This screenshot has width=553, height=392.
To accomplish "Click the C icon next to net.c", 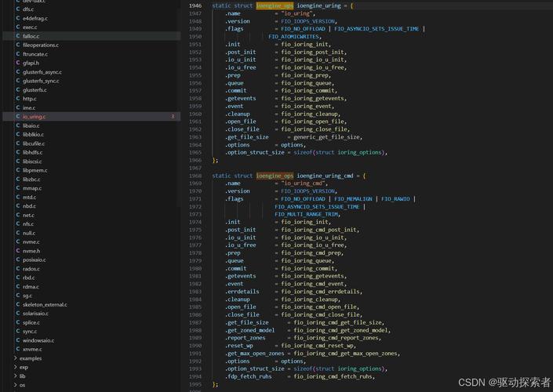I will (x=17, y=215).
